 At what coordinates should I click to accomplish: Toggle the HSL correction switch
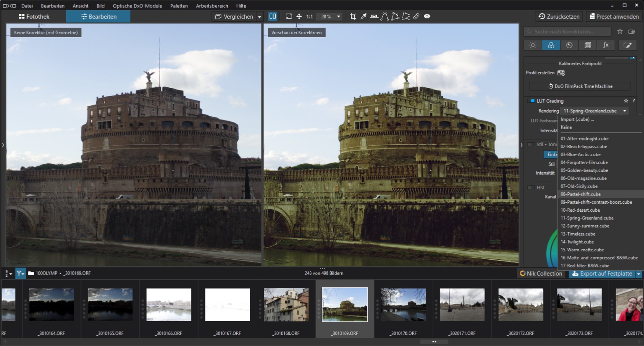[531, 187]
